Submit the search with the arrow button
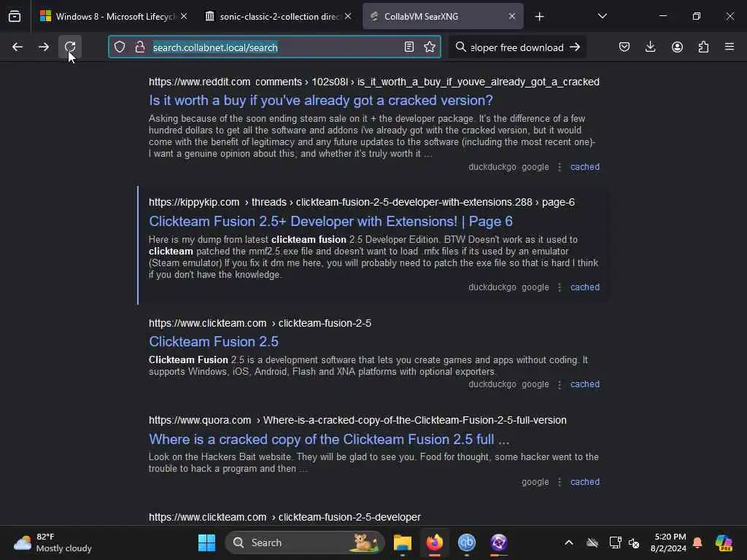This screenshot has height=560, width=747. pos(575,47)
